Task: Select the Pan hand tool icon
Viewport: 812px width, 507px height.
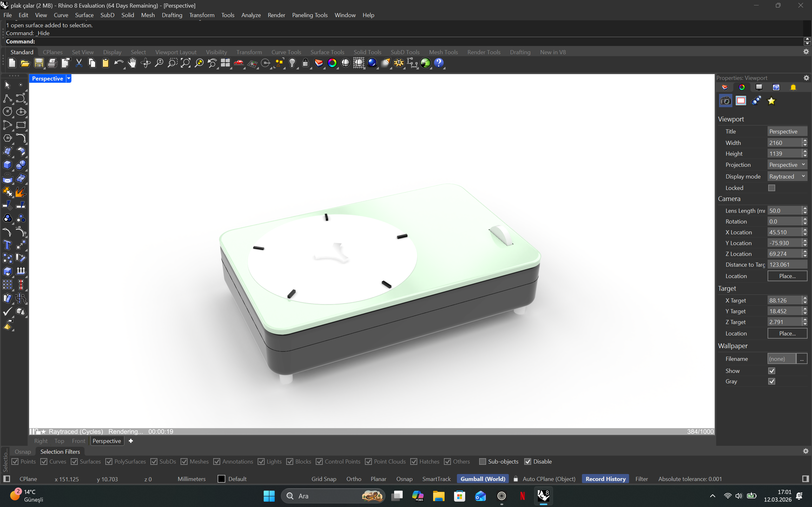Action: pos(132,63)
